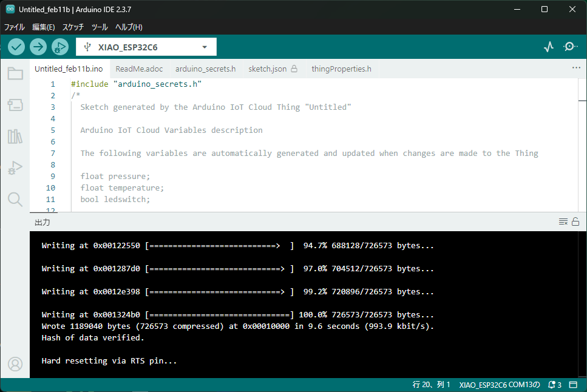Open the Library Manager books icon
The width and height of the screenshot is (587, 392).
tap(15, 137)
